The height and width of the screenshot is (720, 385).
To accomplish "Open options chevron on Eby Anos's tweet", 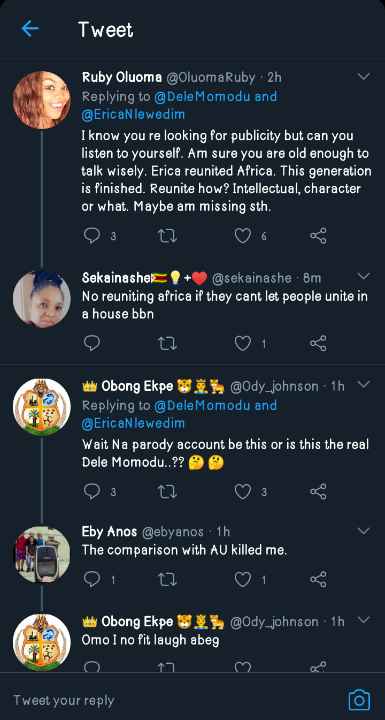I will coord(363,531).
